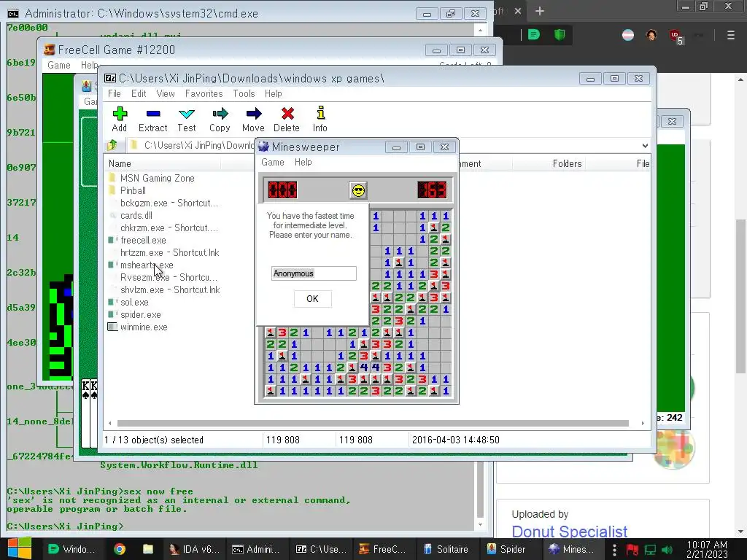Click the Minesweeper smiley face button
Viewport: 747px width, 560px height.
[x=358, y=190]
